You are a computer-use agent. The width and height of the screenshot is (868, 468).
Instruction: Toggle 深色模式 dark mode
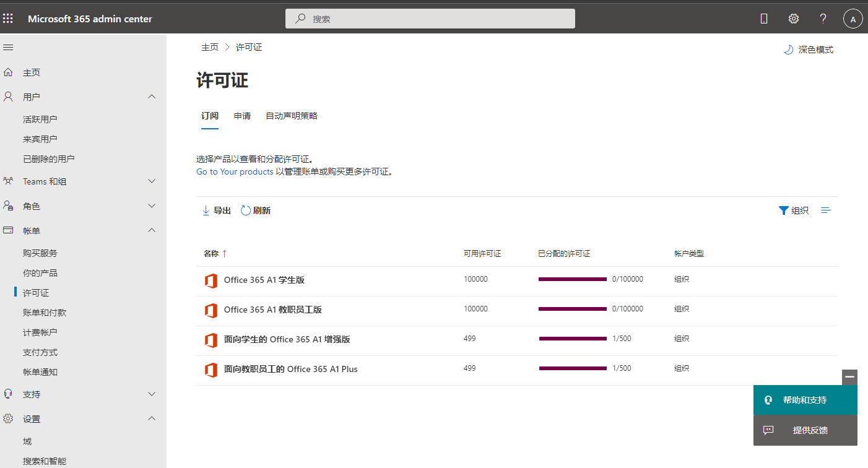click(x=809, y=50)
